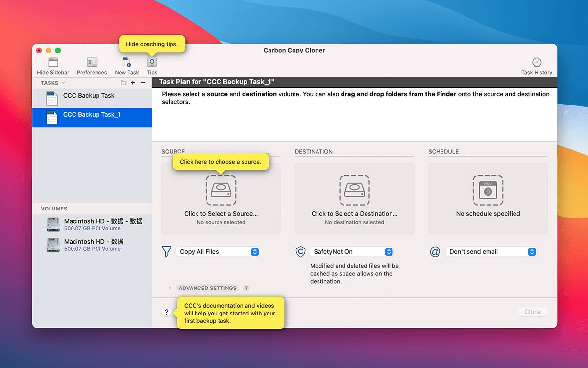The height and width of the screenshot is (368, 588).
Task: Expand the Advanced Settings disclosure triangle
Action: 170,288
